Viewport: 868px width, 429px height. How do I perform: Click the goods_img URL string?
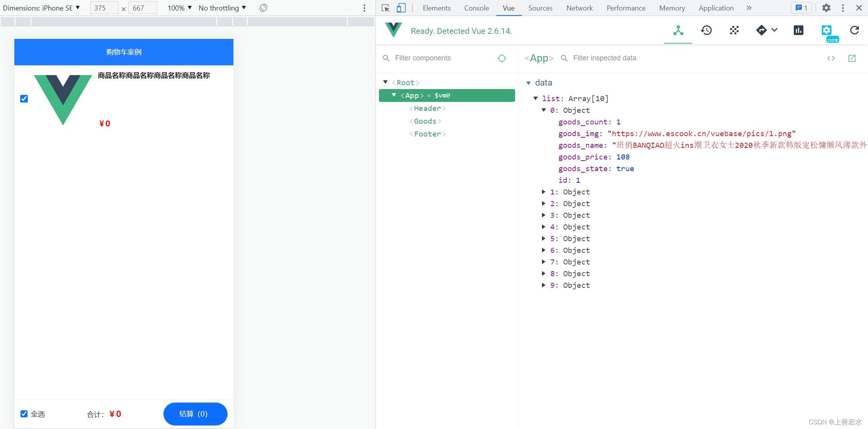tap(701, 133)
